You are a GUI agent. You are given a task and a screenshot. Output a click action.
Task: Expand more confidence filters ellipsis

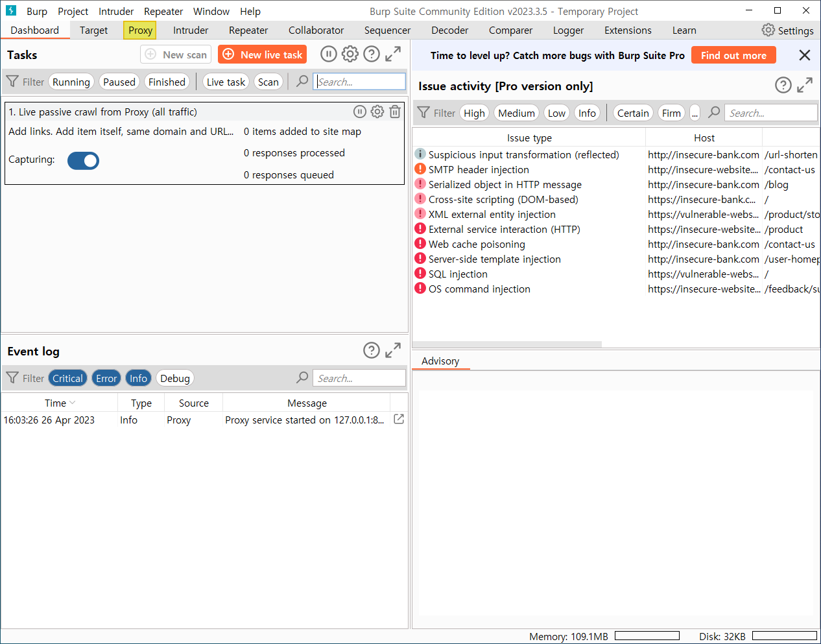pos(695,113)
